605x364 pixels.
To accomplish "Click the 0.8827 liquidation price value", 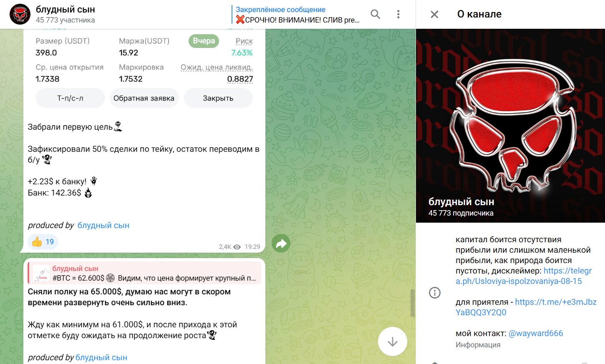I will [240, 79].
